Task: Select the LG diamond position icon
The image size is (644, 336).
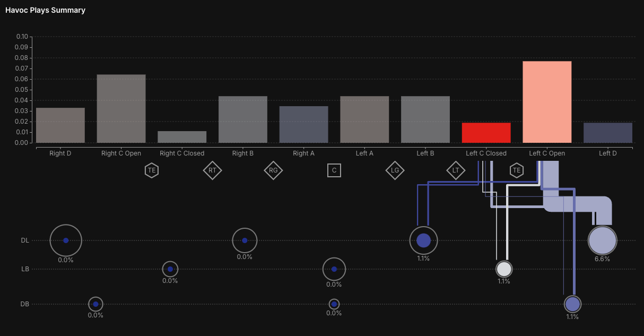Action: tap(395, 170)
